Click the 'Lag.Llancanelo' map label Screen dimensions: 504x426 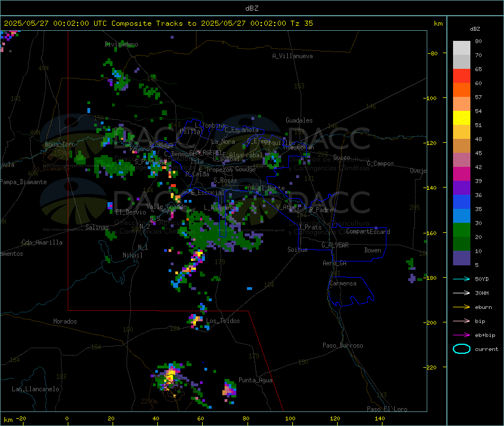point(35,389)
